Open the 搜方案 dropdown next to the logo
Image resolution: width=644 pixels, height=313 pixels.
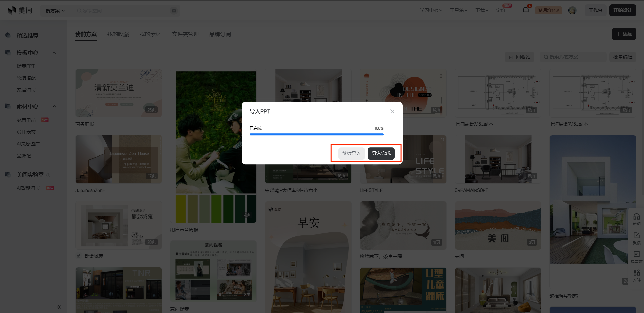pos(54,10)
